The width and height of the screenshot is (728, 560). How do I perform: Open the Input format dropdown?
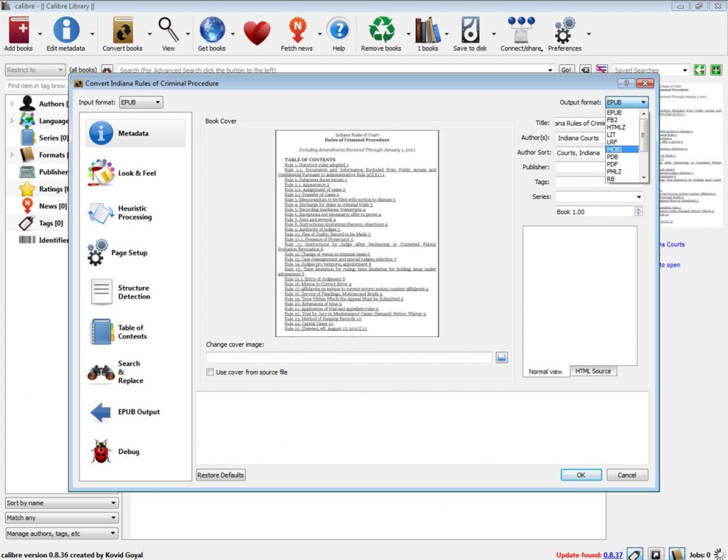[x=141, y=102]
